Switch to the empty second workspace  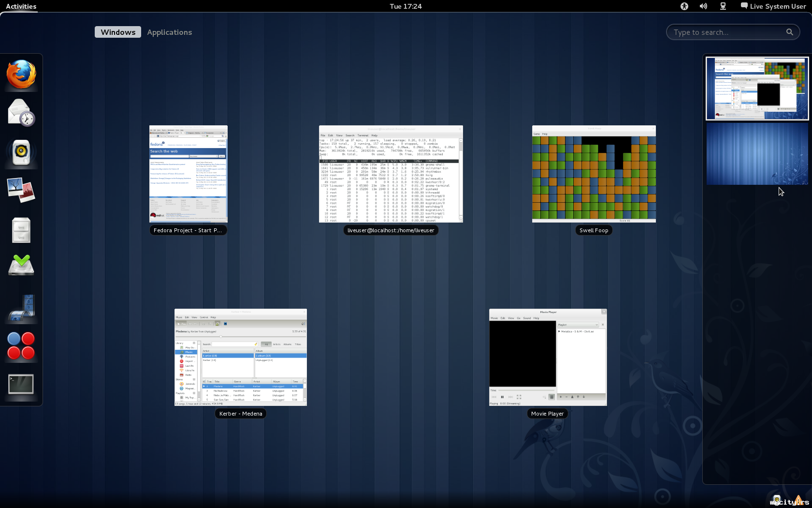pyautogui.click(x=757, y=154)
